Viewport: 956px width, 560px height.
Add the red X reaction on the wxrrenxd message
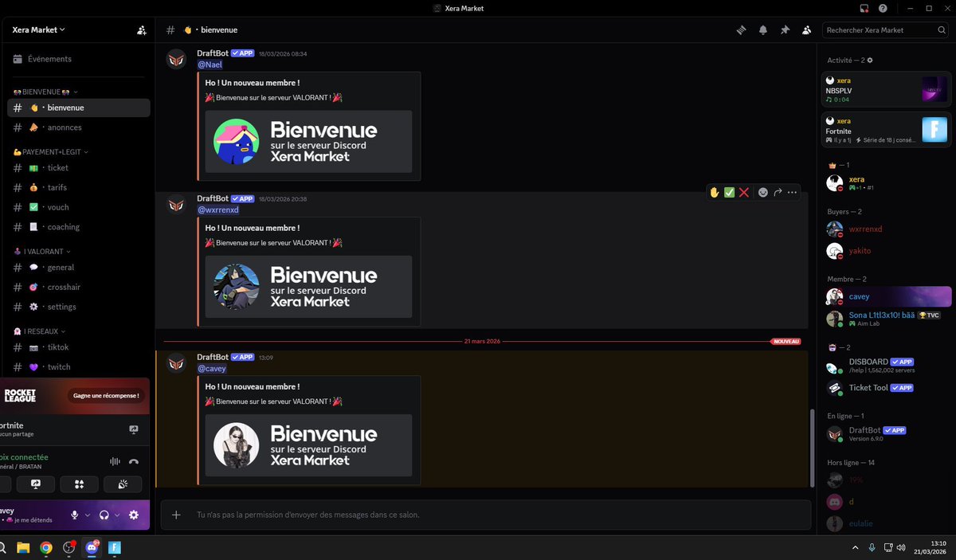coord(743,192)
